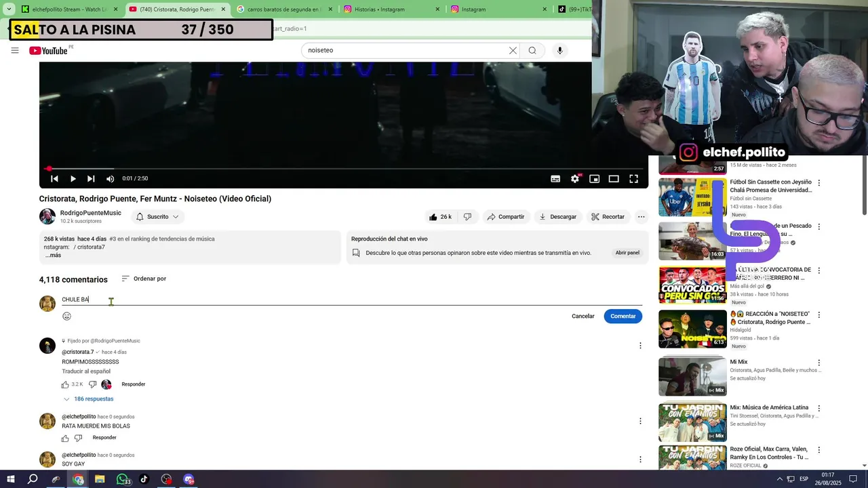868x488 pixels.
Task: Reply to the cristorata.7 comment
Action: point(134,384)
